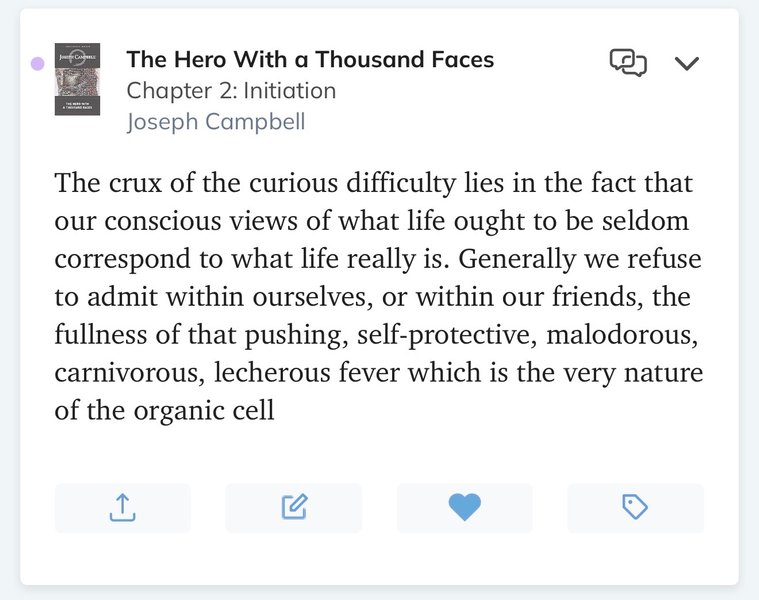Expand the chevron dropdown on the card
The width and height of the screenshot is (759, 600).
[686, 64]
